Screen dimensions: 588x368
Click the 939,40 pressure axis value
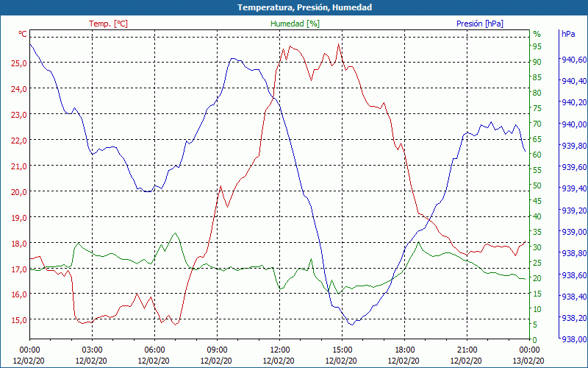tap(575, 189)
